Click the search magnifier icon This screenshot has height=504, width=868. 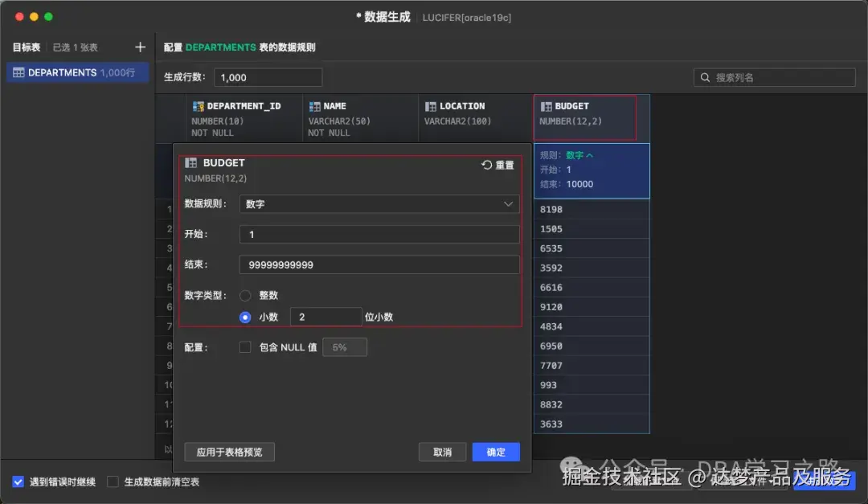pos(705,77)
